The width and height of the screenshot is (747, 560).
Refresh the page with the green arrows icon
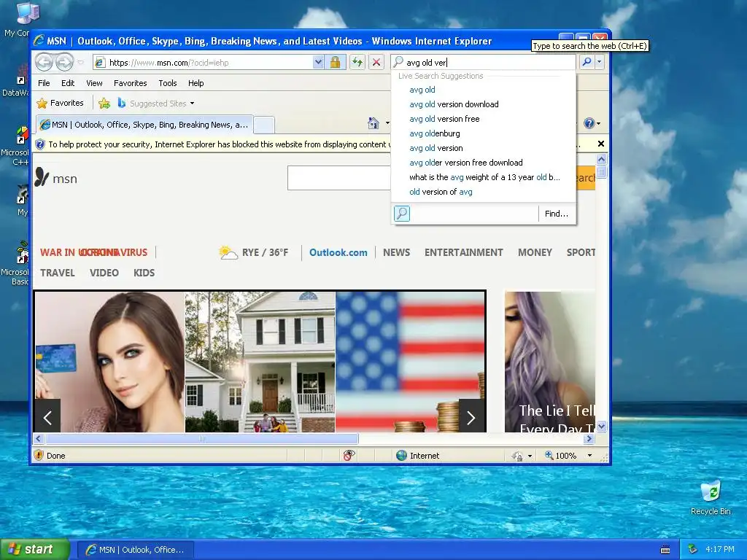[x=357, y=63]
